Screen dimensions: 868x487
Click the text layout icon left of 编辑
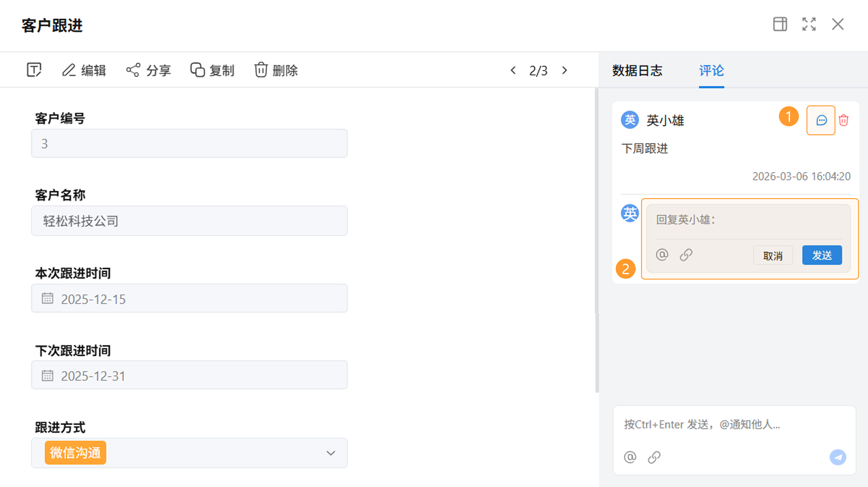pos(34,70)
